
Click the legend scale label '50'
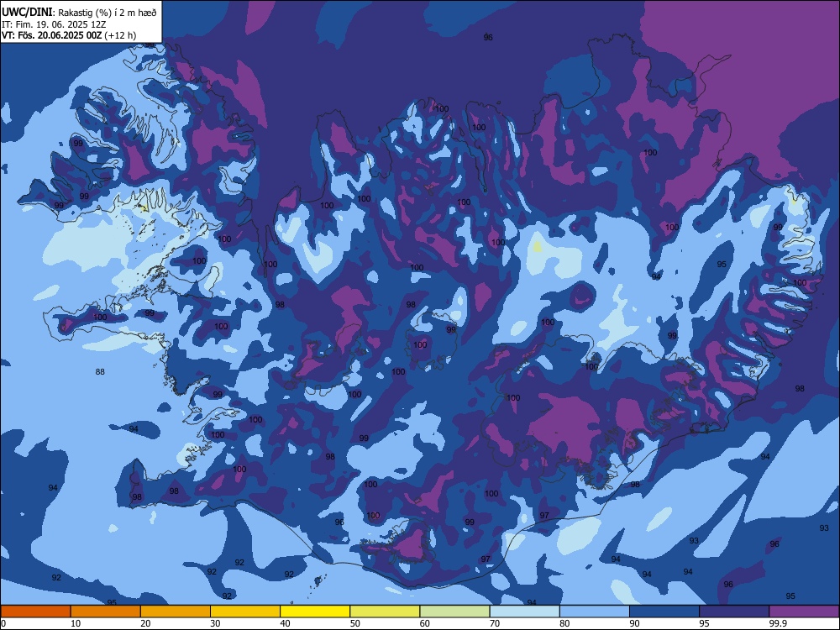(x=355, y=623)
